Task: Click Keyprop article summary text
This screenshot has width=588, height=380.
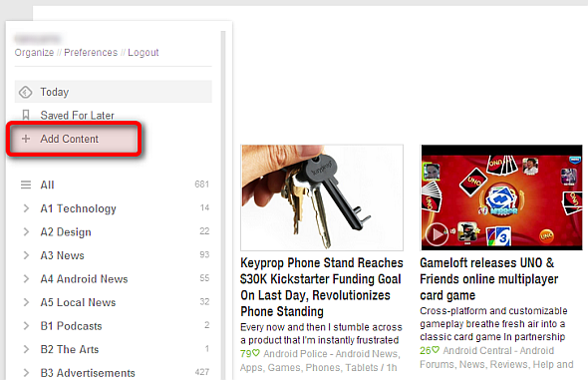Action: (x=321, y=333)
